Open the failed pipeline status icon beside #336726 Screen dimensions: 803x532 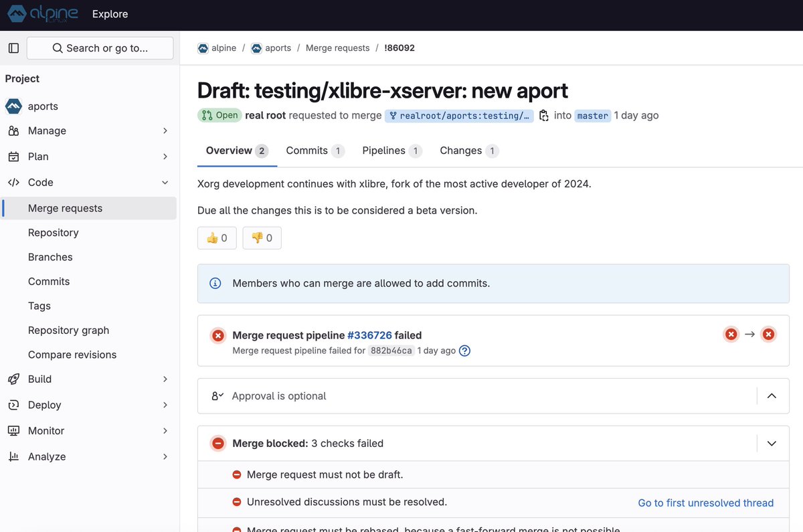(x=217, y=335)
